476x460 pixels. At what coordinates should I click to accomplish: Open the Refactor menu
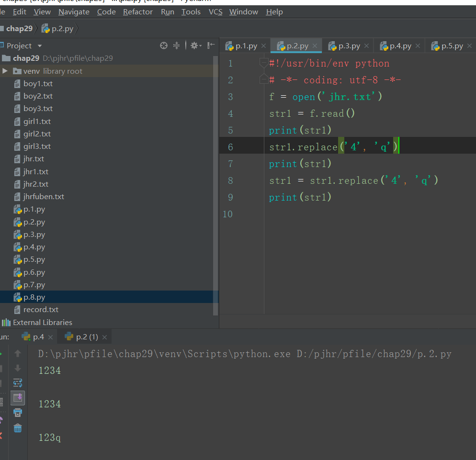click(x=137, y=11)
